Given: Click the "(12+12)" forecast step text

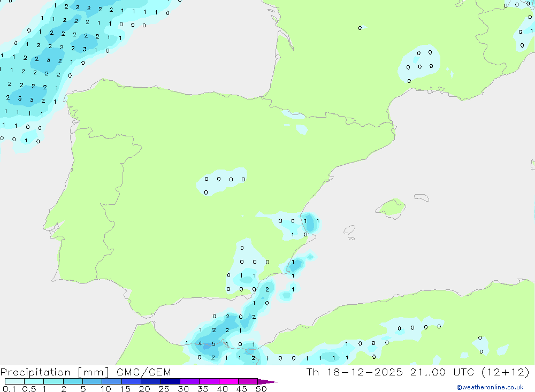Looking at the screenshot, I should point(506,372).
